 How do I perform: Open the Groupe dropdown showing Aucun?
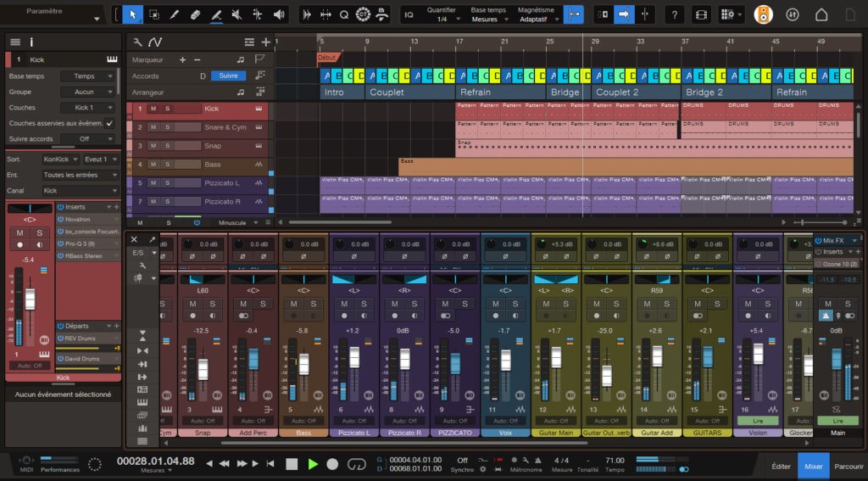click(87, 92)
